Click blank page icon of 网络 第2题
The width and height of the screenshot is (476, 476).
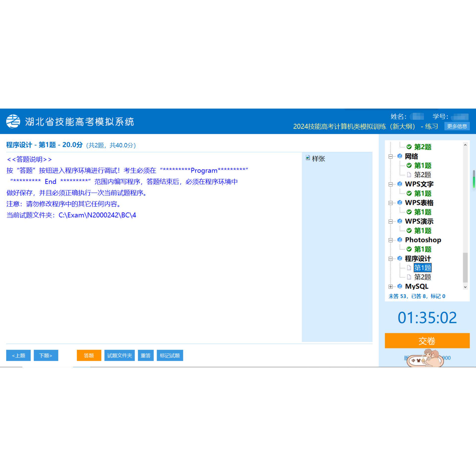coord(409,175)
